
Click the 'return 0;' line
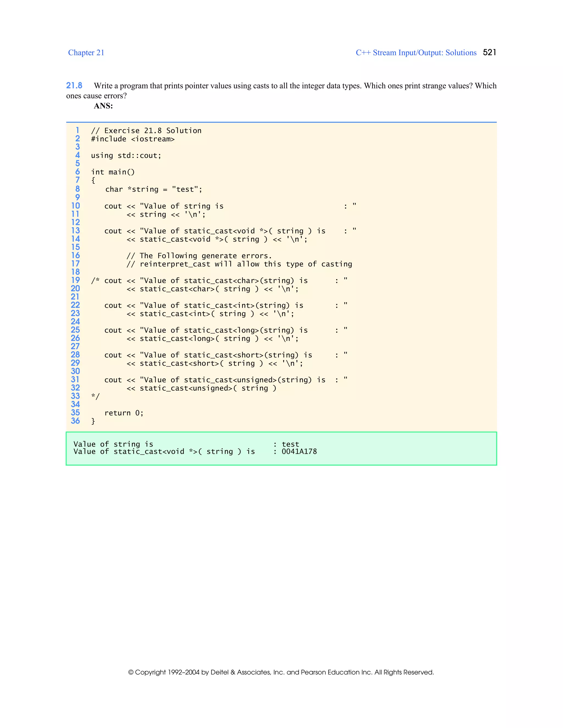pyautogui.click(x=124, y=413)
